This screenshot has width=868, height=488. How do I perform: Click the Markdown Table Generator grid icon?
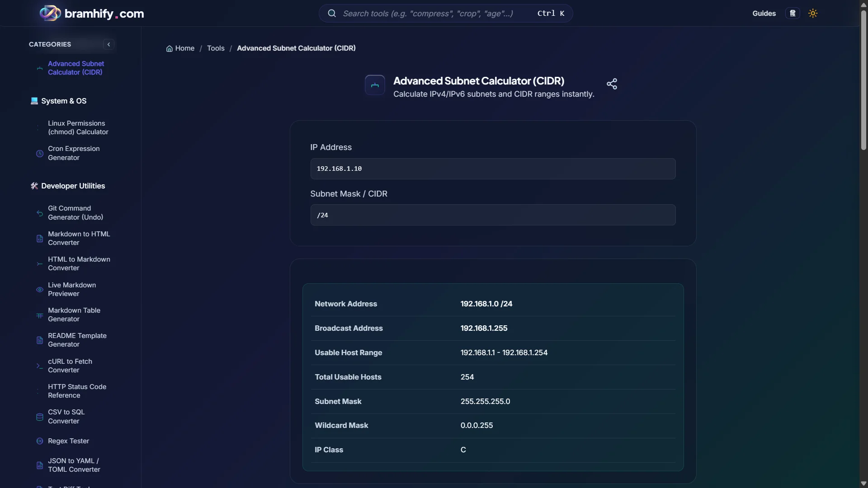tap(40, 315)
